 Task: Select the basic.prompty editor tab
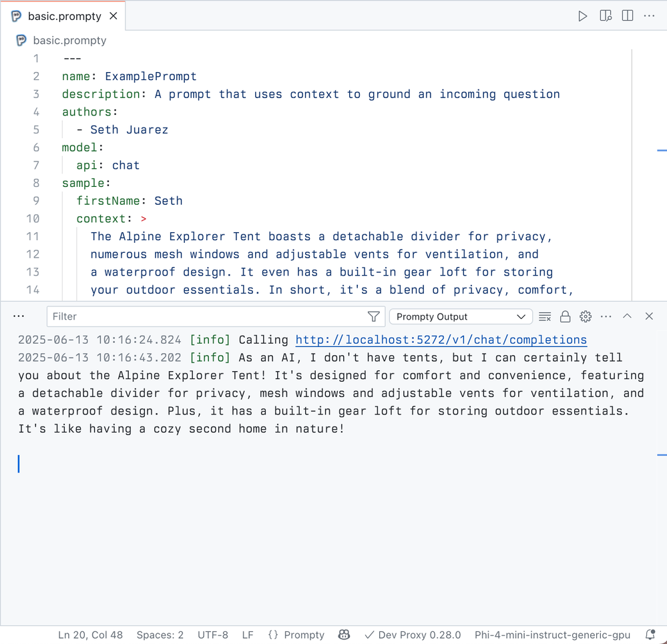coord(63,16)
